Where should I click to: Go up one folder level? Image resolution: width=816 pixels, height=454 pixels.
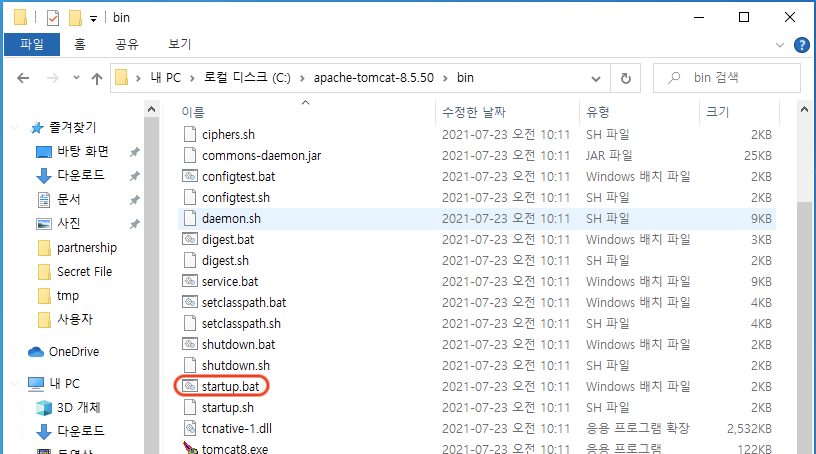(x=97, y=78)
